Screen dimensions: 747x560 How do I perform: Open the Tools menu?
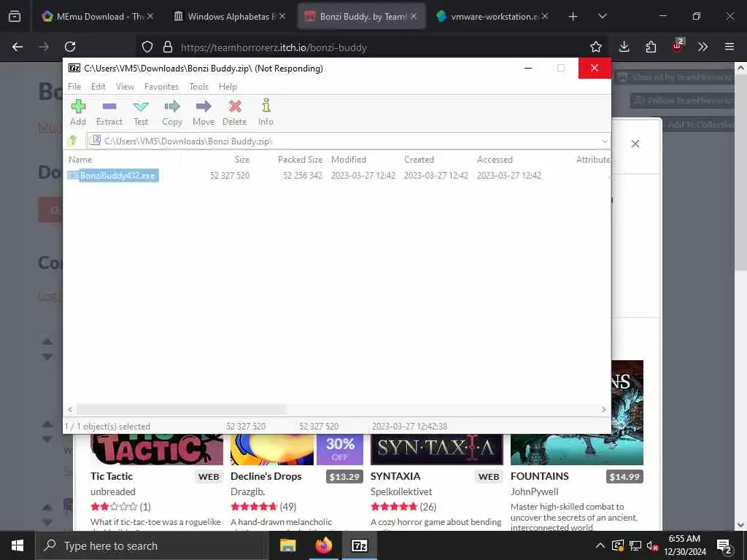[x=198, y=87]
